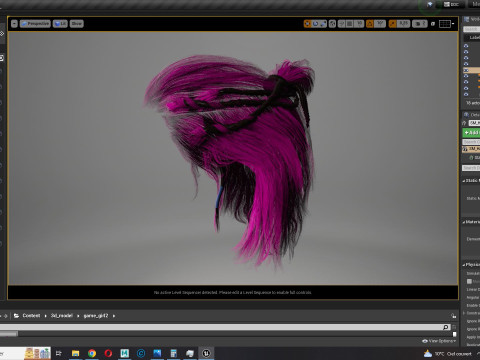Switch to the World Outliner tab

click(472, 19)
